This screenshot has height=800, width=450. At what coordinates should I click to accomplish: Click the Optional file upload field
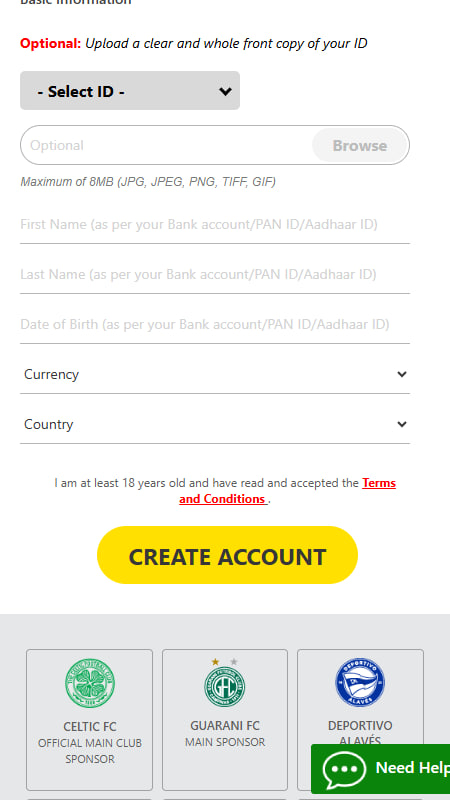[166, 145]
